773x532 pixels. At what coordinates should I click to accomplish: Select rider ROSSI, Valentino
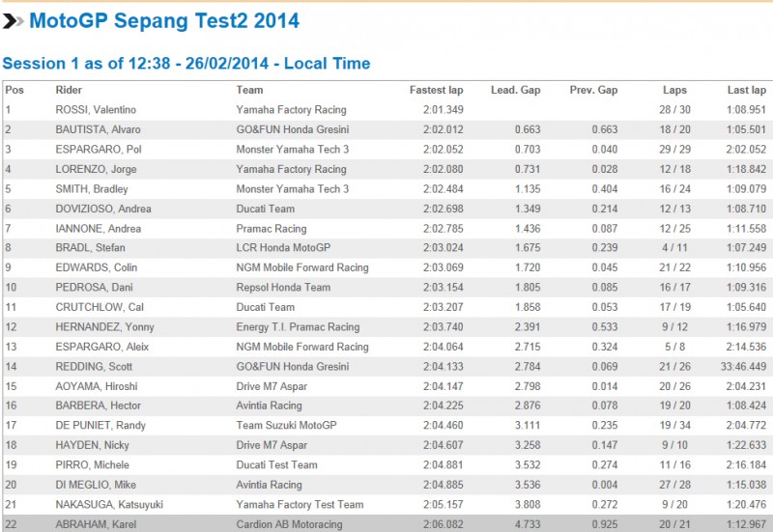tap(93, 110)
